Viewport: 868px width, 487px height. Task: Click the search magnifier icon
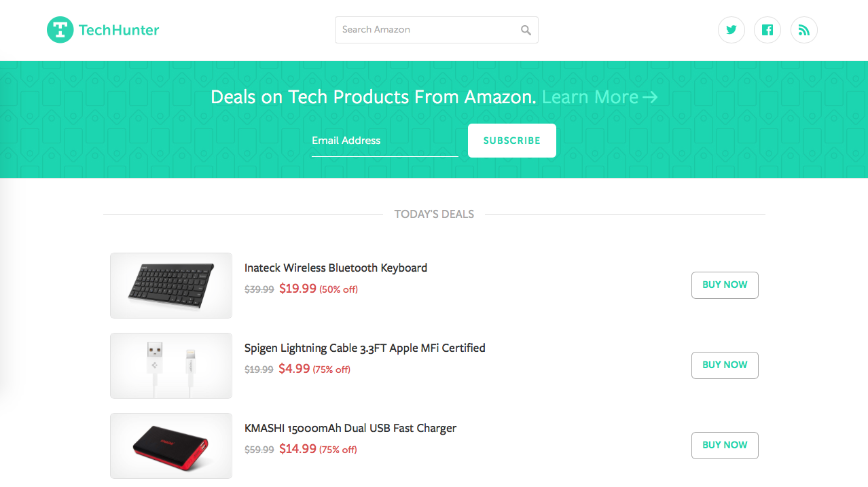pyautogui.click(x=526, y=30)
